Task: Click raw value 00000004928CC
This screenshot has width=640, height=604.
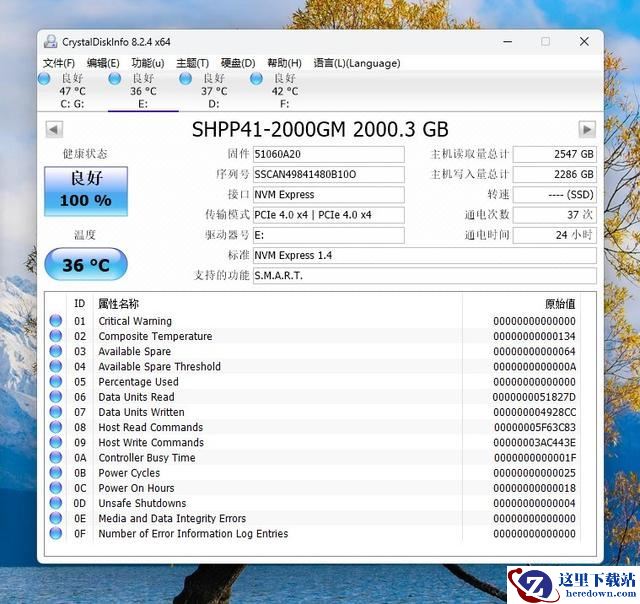Action: (534, 412)
